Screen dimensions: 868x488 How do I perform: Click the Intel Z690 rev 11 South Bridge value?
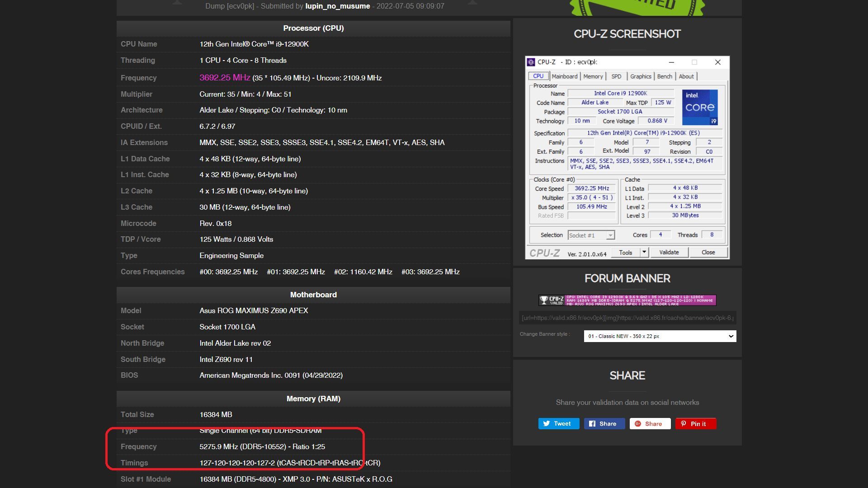(226, 360)
